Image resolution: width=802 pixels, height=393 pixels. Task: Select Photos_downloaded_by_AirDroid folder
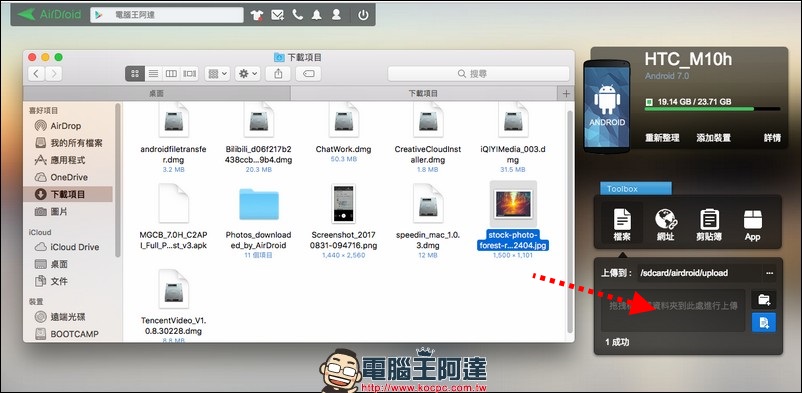coord(259,204)
